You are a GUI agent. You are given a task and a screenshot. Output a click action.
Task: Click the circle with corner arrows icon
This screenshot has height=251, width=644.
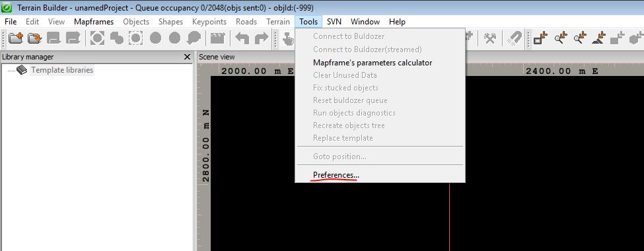point(97,38)
